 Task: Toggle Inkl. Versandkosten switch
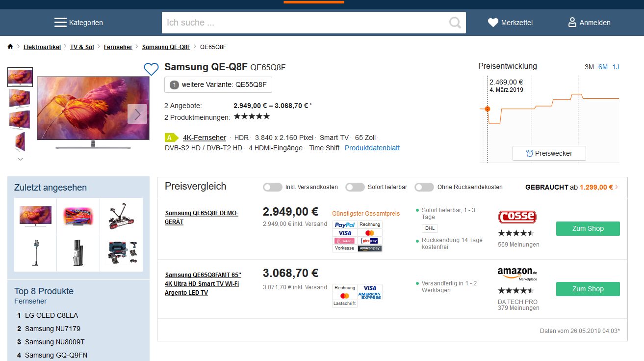click(272, 187)
